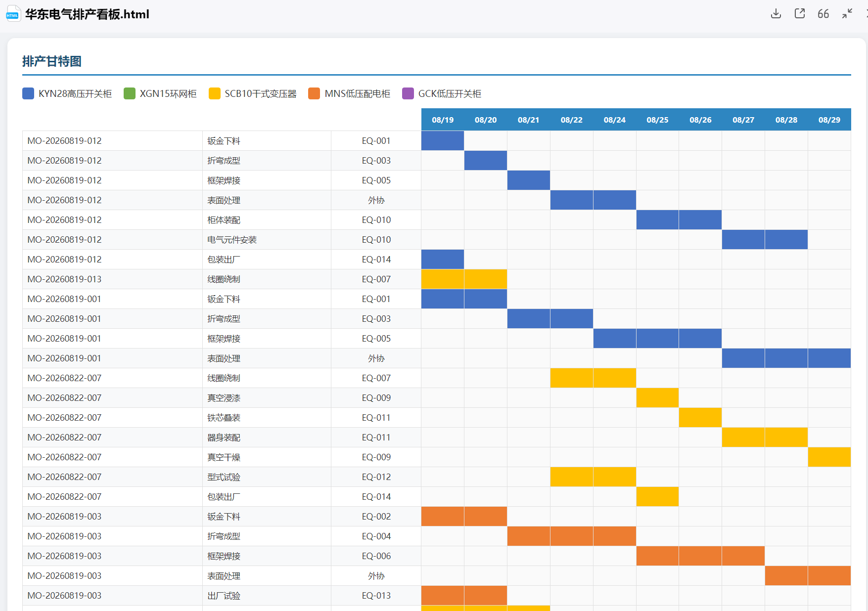The image size is (868, 611).
Task: Download the HTML file
Action: [x=776, y=14]
